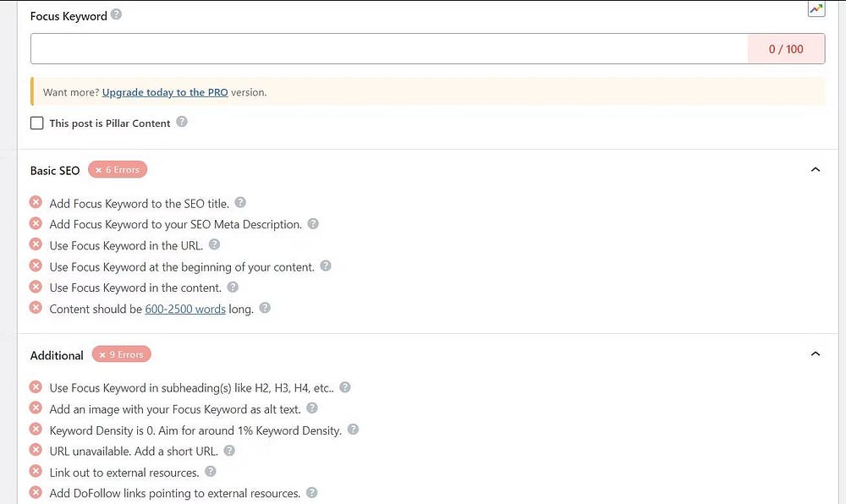Viewport: 846px width, 504px height.
Task: Open help for SEO Meta Description check
Action: [313, 223]
